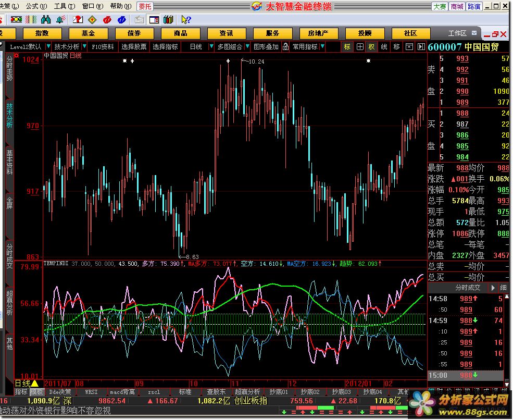The image size is (513, 420).
Task: Click 选择指标 toolbar item
Action: point(165,47)
